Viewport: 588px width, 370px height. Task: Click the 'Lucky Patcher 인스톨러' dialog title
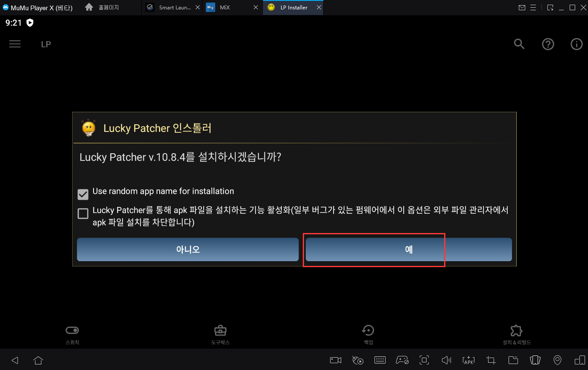pyautogui.click(x=158, y=128)
